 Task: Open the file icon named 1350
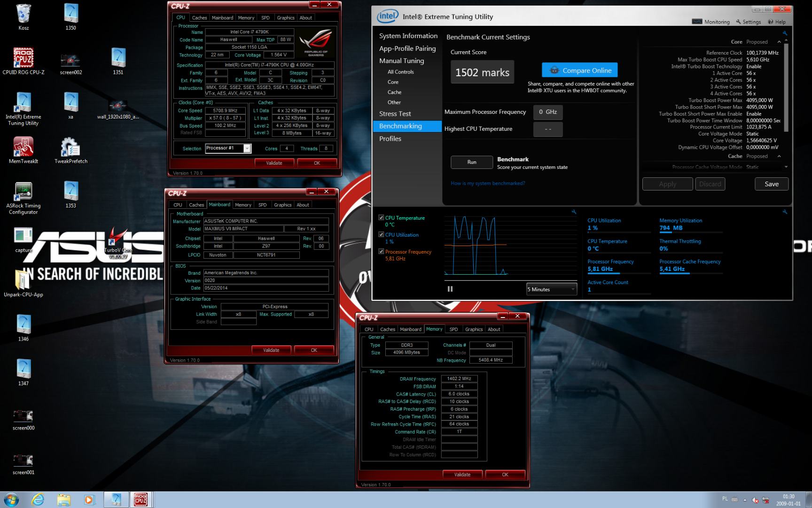click(71, 17)
